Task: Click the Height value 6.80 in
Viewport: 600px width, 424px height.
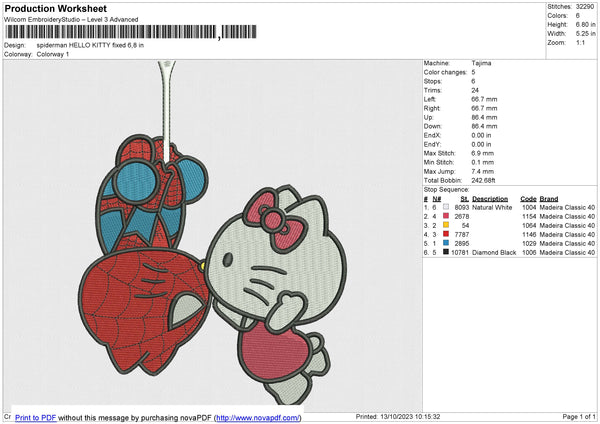Action: (585, 24)
